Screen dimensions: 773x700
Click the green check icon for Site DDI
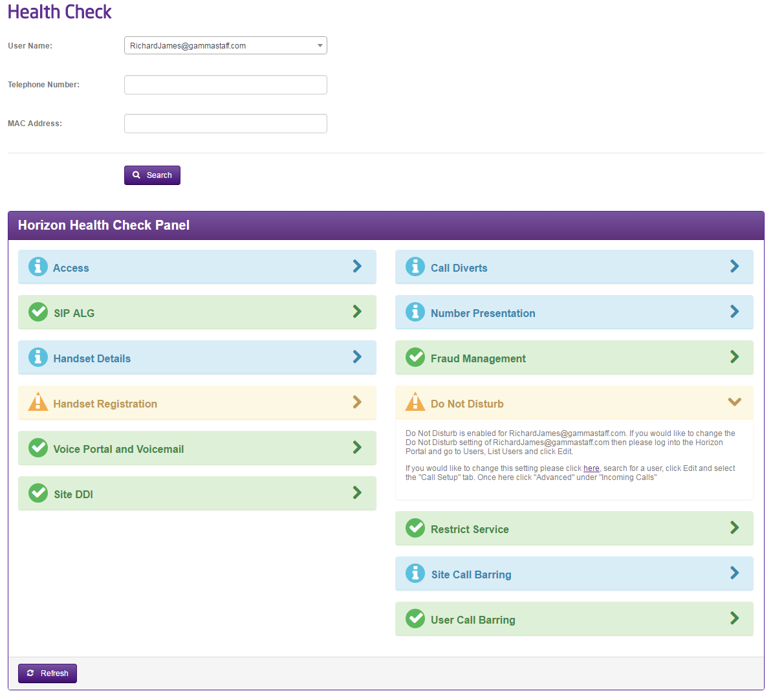(38, 494)
